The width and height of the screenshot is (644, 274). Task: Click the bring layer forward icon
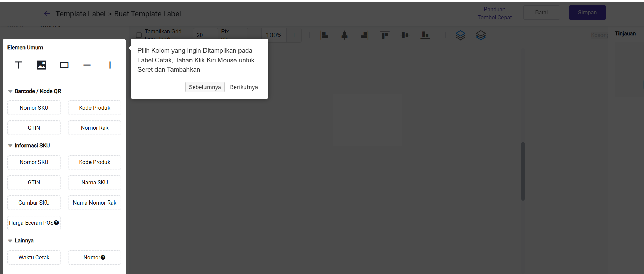click(460, 35)
